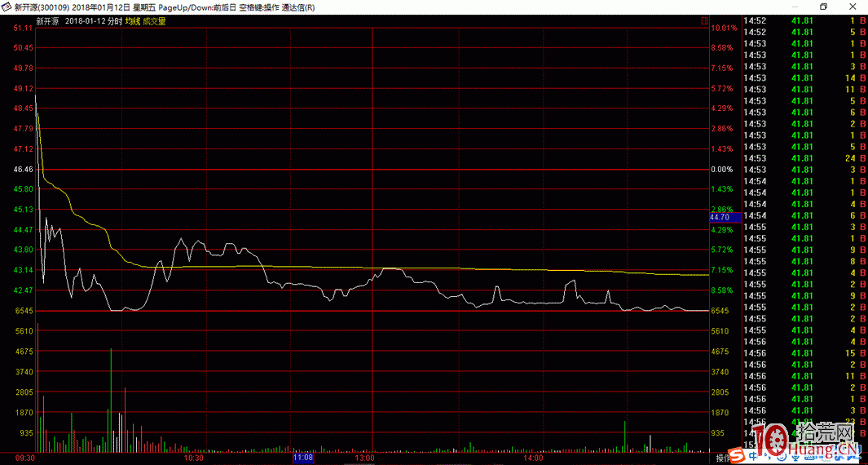Select the 14:56 tick row with volume 15
This screenshot has height=465, width=868.
(x=805, y=352)
